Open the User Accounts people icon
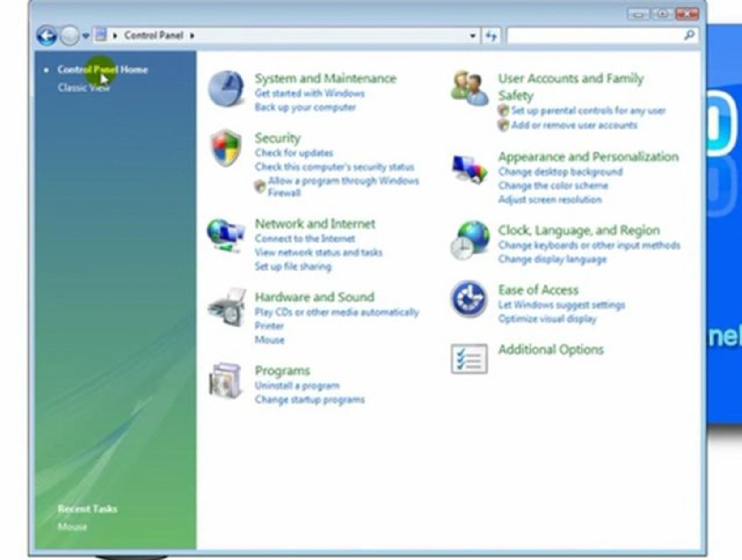The height and width of the screenshot is (560, 742). (x=469, y=88)
